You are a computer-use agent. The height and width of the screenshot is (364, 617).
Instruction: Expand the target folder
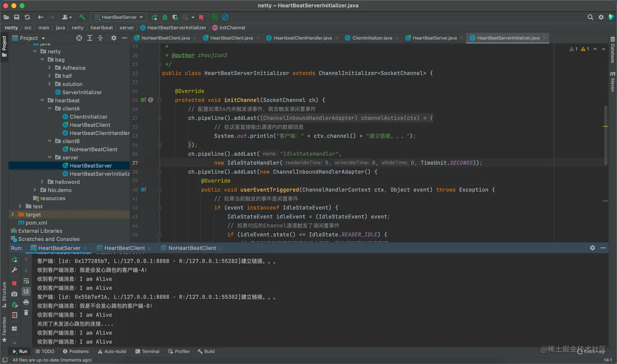(x=13, y=214)
